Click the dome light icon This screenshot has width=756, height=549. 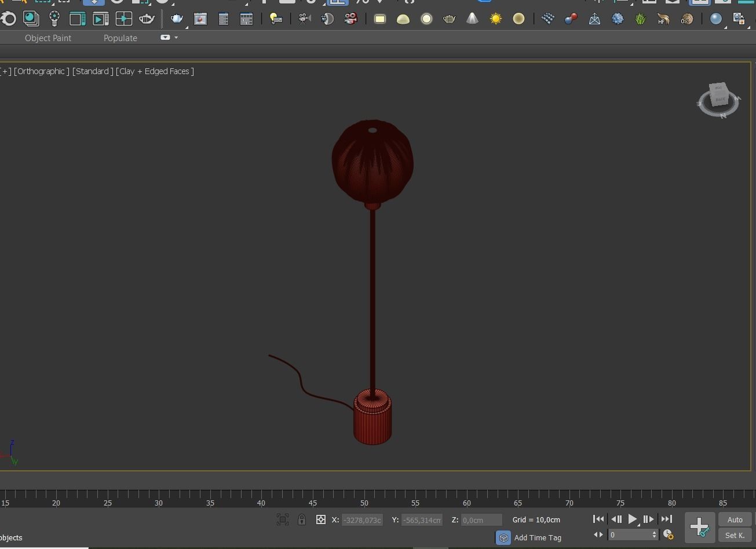coord(403,19)
